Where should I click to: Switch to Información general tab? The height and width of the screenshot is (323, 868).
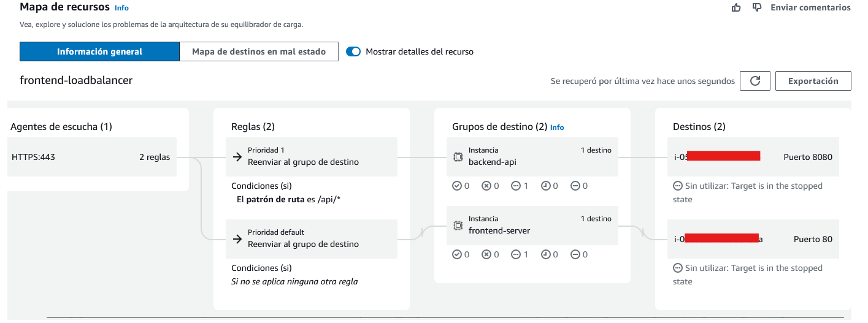click(99, 51)
